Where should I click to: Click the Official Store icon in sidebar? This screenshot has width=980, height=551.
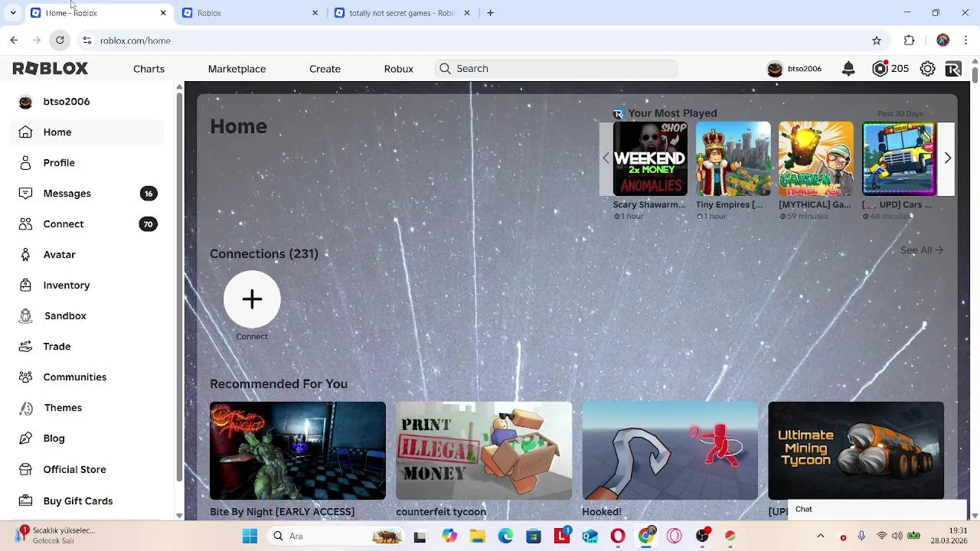[x=26, y=469]
